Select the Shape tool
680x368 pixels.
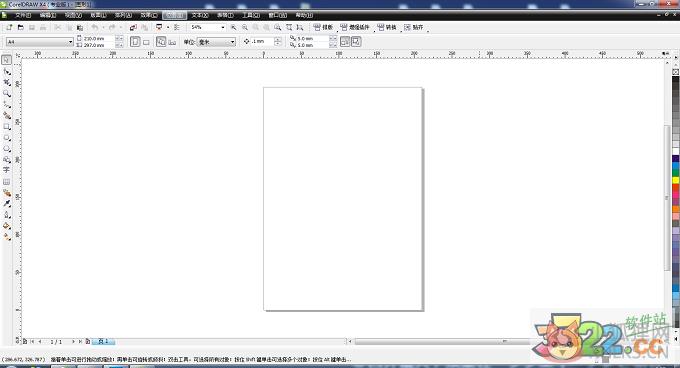(7, 71)
